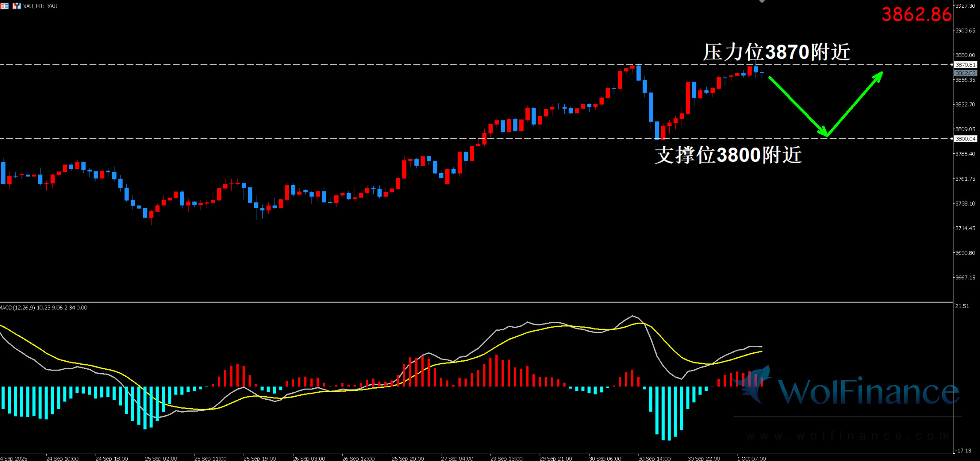Click the separator between chart and MACD pane
This screenshot has height=461, width=980.
(x=471, y=302)
